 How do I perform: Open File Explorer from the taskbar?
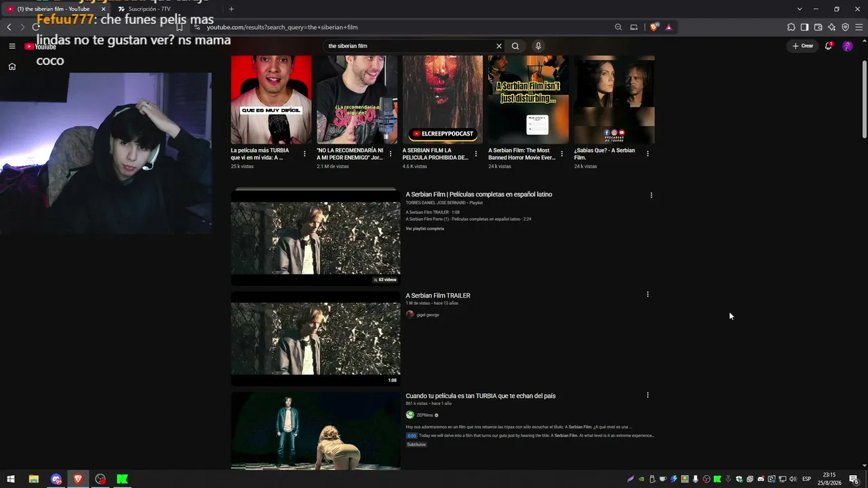33,479
